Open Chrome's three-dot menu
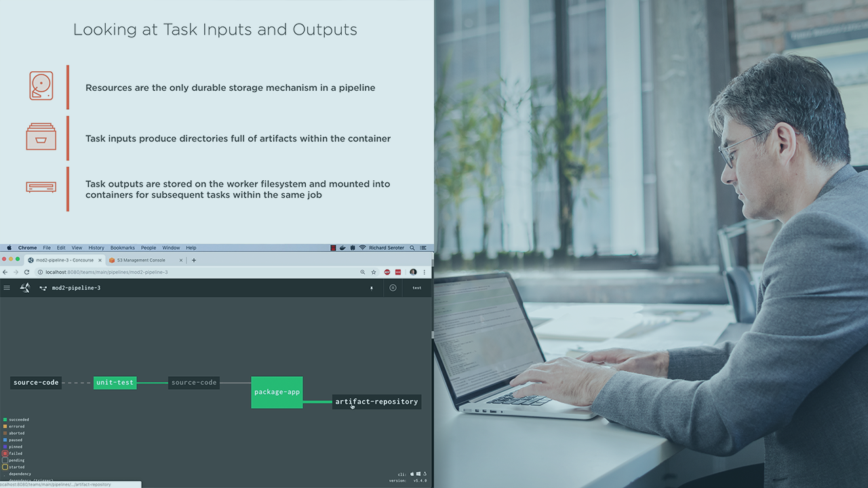 426,272
